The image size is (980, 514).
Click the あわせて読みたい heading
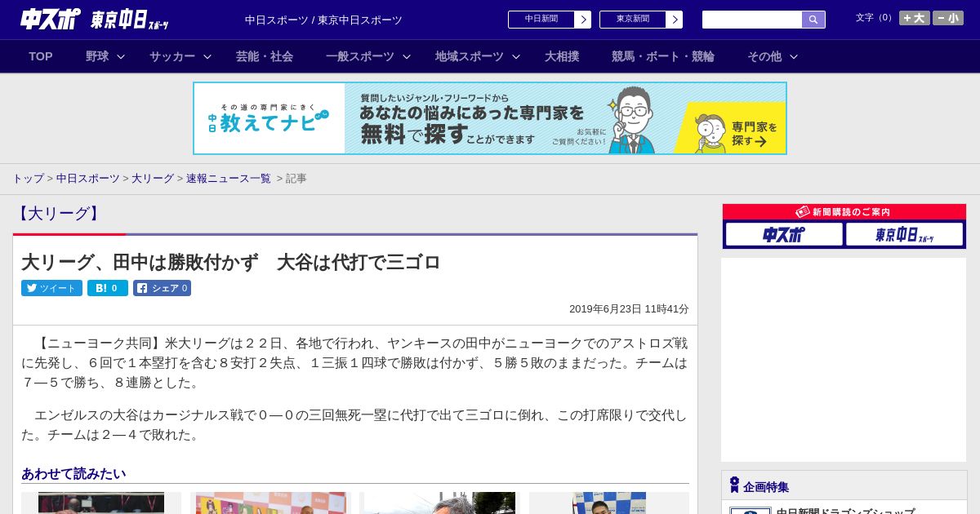click(x=73, y=473)
